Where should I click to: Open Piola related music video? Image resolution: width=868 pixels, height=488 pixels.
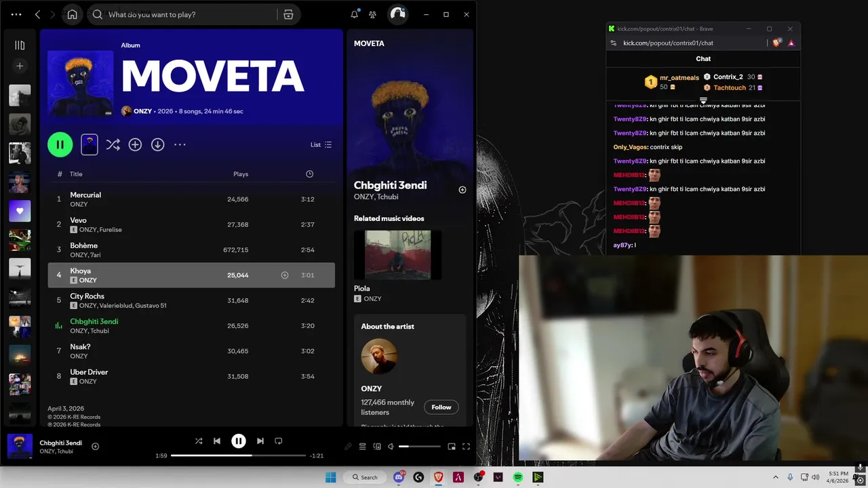[x=397, y=255]
